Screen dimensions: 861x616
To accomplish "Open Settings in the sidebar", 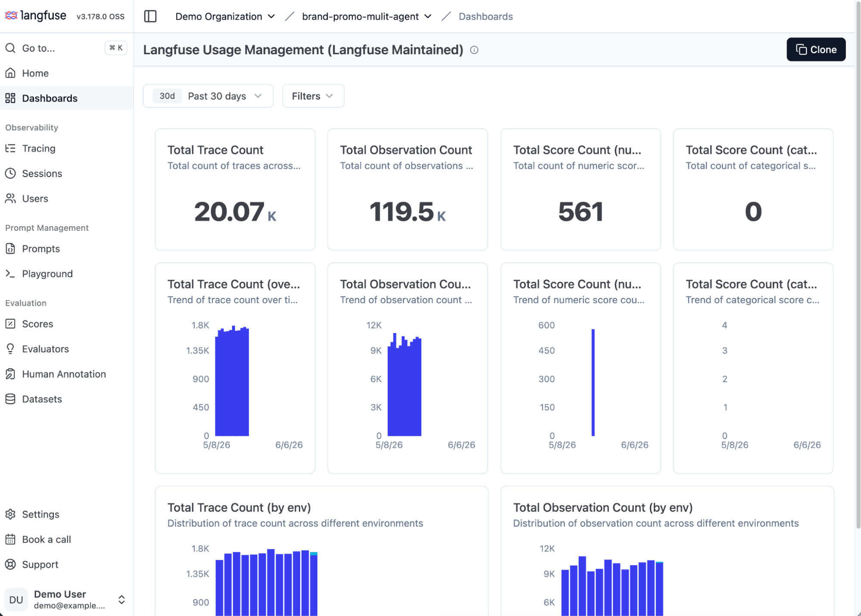I will [x=66, y=514].
